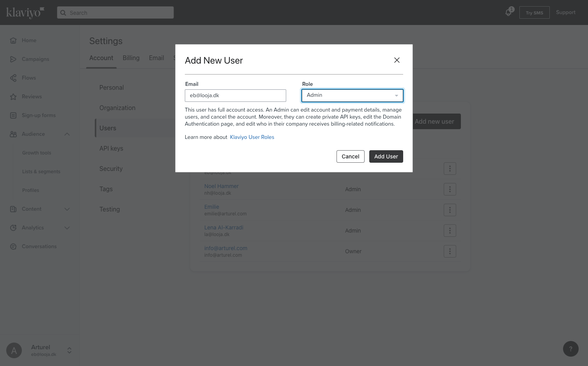Screen dimensions: 588x366
Task: Click the Try SMS button
Action: tap(534, 12)
